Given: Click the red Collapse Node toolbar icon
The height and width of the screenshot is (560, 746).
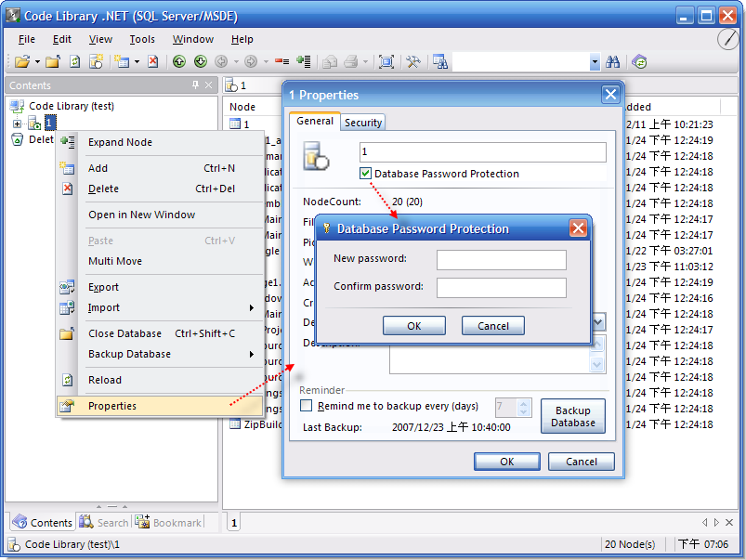Looking at the screenshot, I should tap(282, 61).
